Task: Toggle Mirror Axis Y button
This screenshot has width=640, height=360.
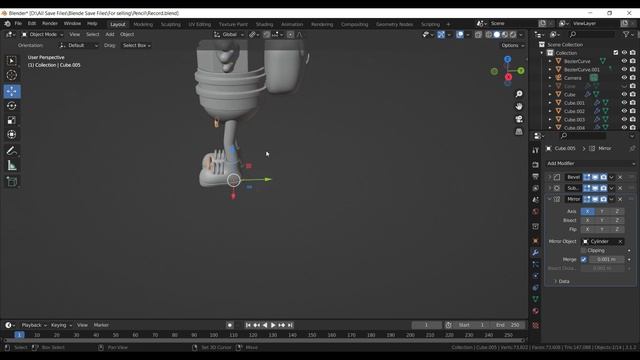Action: point(602,211)
